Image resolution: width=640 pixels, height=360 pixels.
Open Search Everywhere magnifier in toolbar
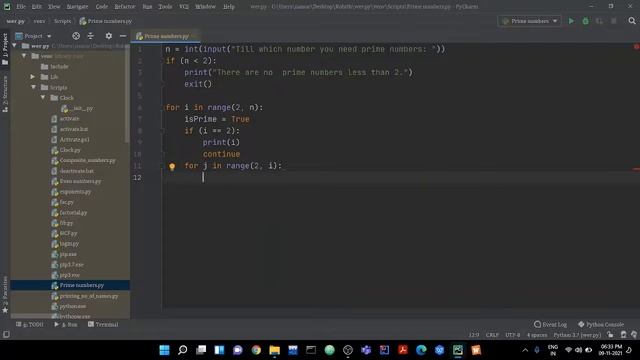[x=632, y=21]
